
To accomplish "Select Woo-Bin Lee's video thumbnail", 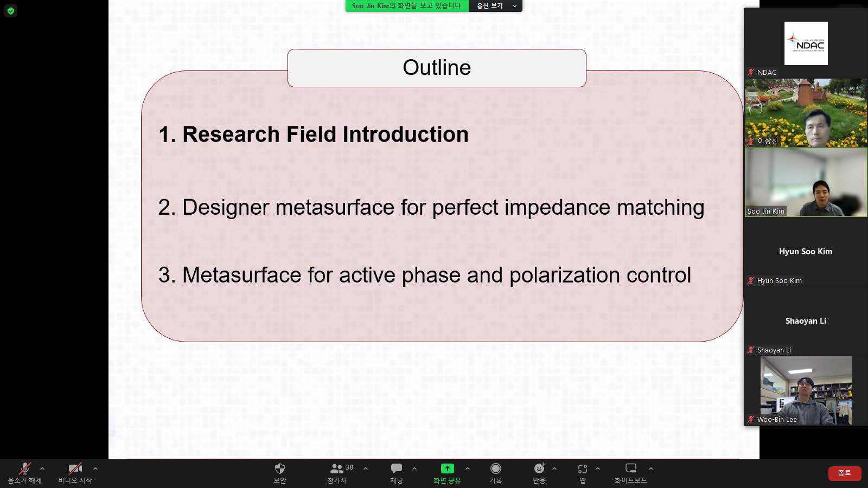I will tap(806, 390).
